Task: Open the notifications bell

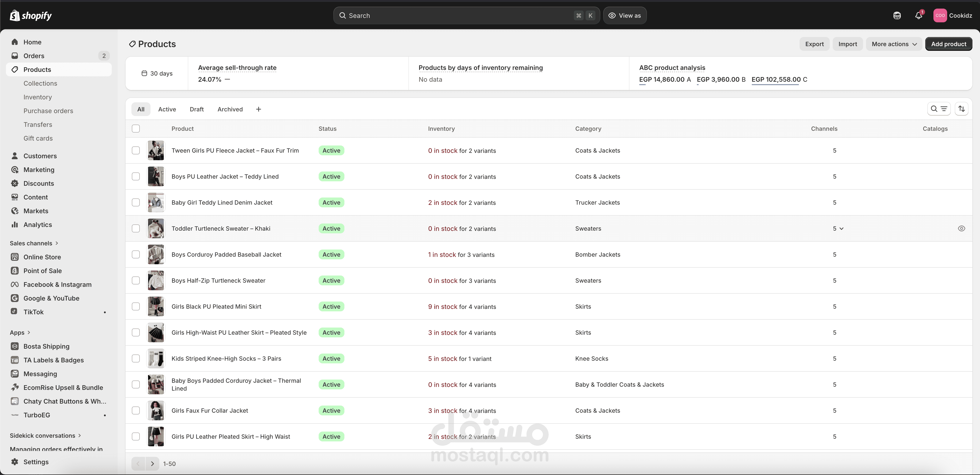Action: coord(919,16)
